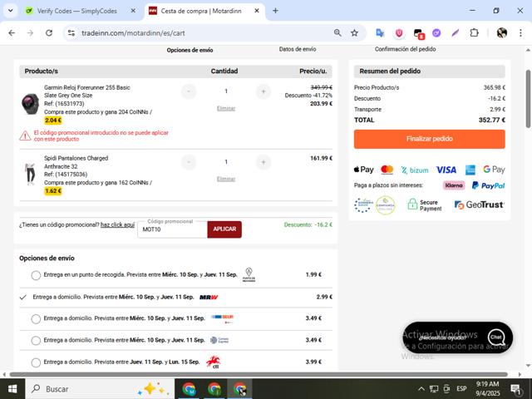Apply promo code with APLICAR button

[224, 229]
